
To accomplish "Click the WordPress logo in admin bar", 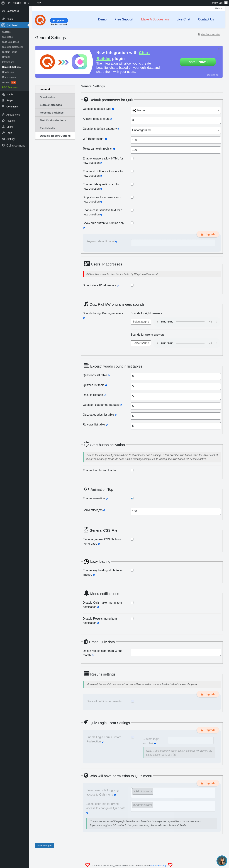I will coord(3,3).
